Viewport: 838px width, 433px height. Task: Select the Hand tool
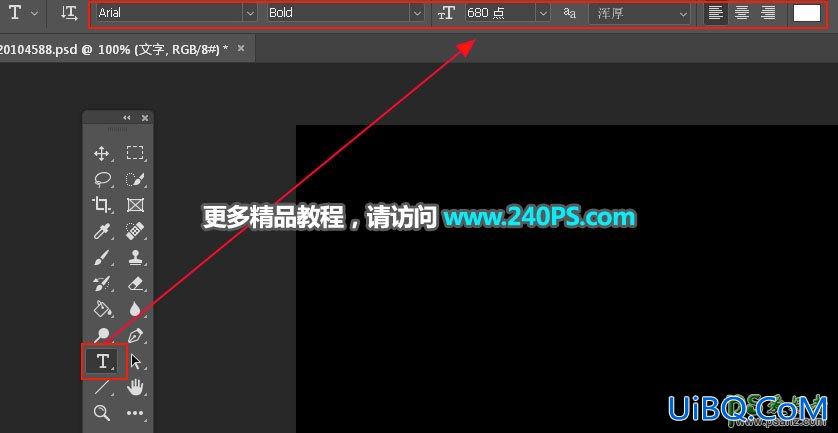click(136, 386)
